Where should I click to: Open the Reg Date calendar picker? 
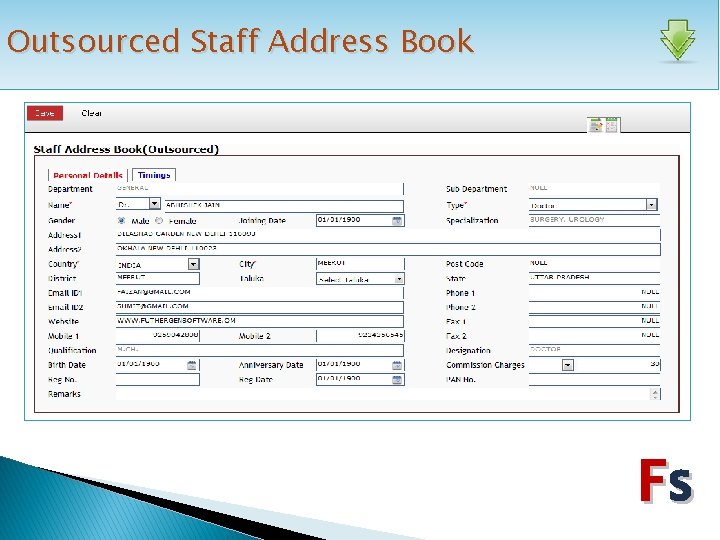click(x=397, y=379)
